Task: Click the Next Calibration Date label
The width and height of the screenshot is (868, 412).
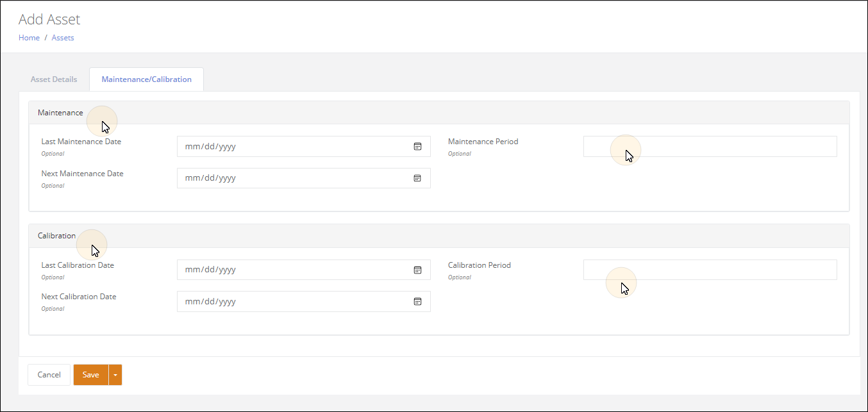Action: (79, 297)
